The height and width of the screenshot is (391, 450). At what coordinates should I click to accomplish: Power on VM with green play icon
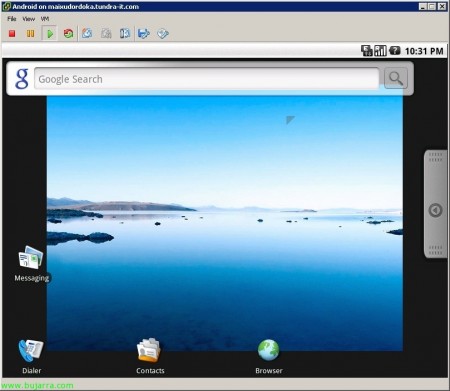(50, 33)
